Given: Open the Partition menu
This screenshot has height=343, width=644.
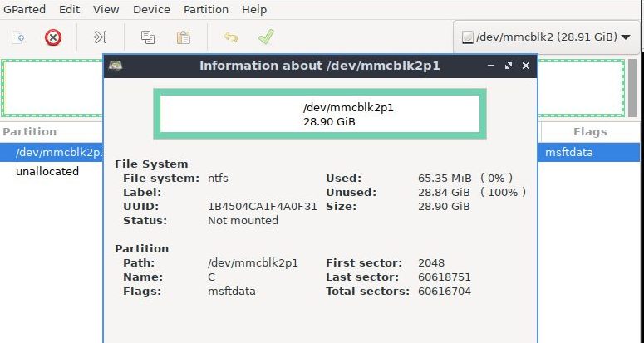Looking at the screenshot, I should tap(206, 10).
